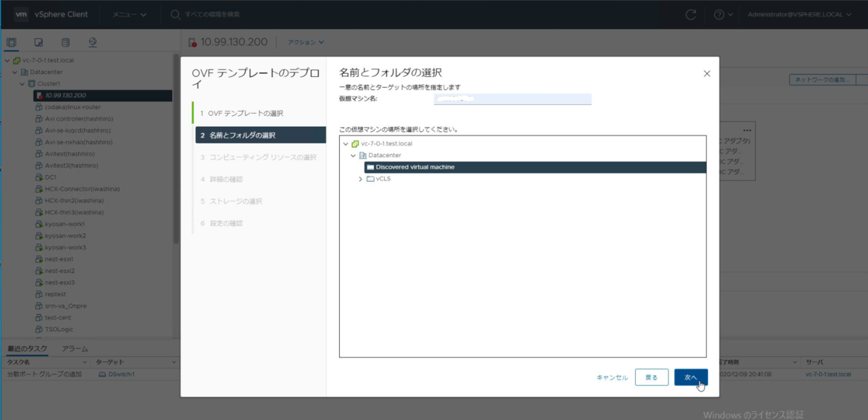This screenshot has width=868, height=420.
Task: Close the OVF deploy dialog with X
Action: [x=707, y=73]
